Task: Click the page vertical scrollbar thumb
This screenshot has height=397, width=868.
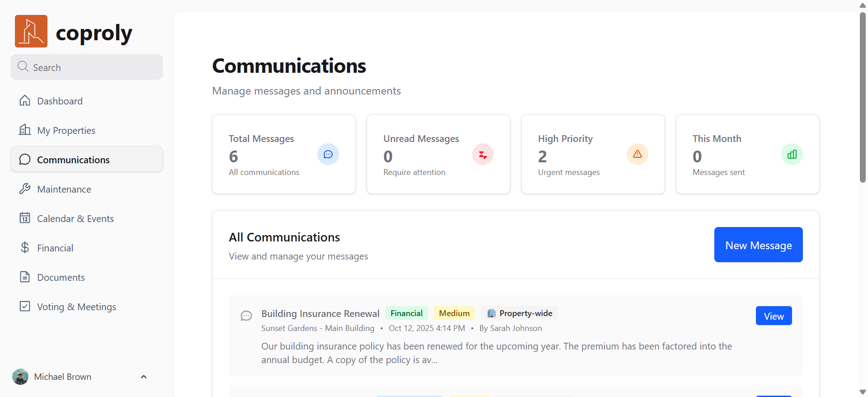Action: (x=863, y=97)
